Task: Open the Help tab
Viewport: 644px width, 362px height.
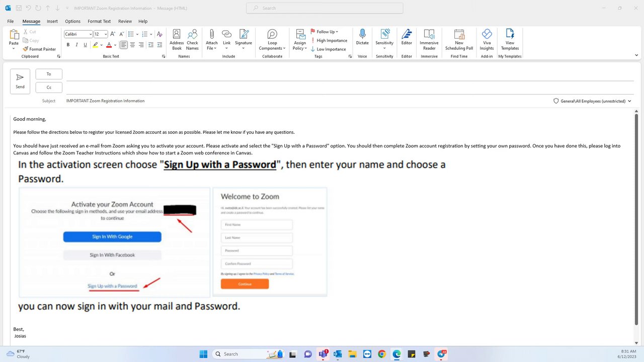Action: click(143, 22)
